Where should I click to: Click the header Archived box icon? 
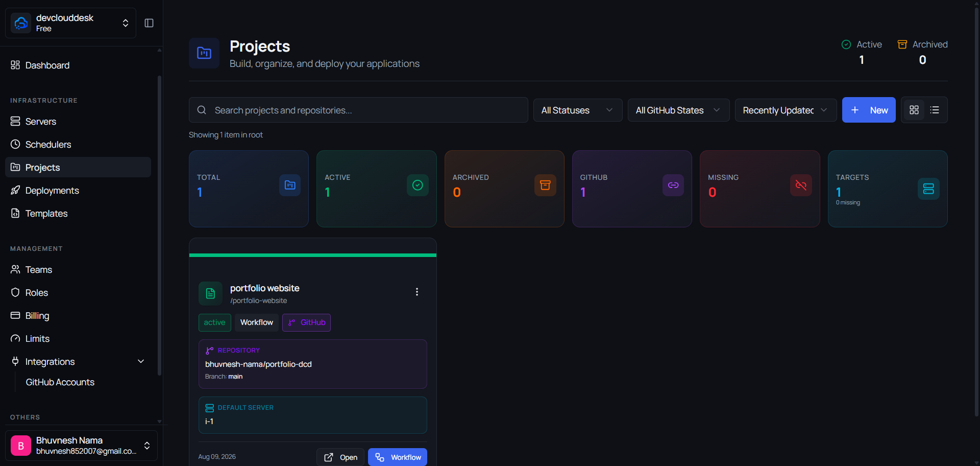[902, 44]
